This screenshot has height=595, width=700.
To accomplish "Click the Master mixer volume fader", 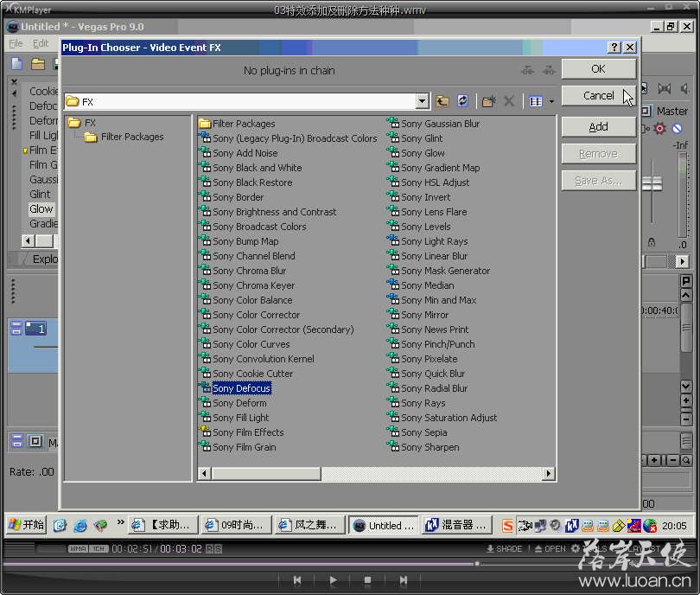I will [x=652, y=183].
